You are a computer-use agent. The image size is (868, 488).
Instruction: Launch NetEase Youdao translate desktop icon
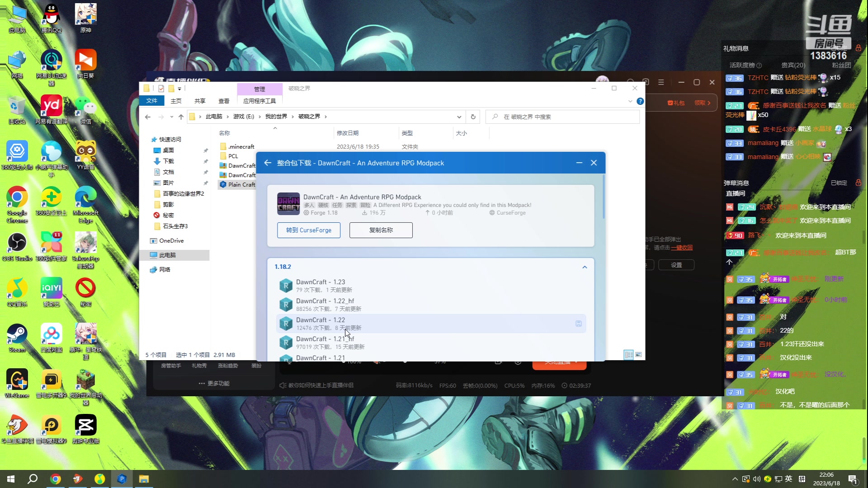52,109
